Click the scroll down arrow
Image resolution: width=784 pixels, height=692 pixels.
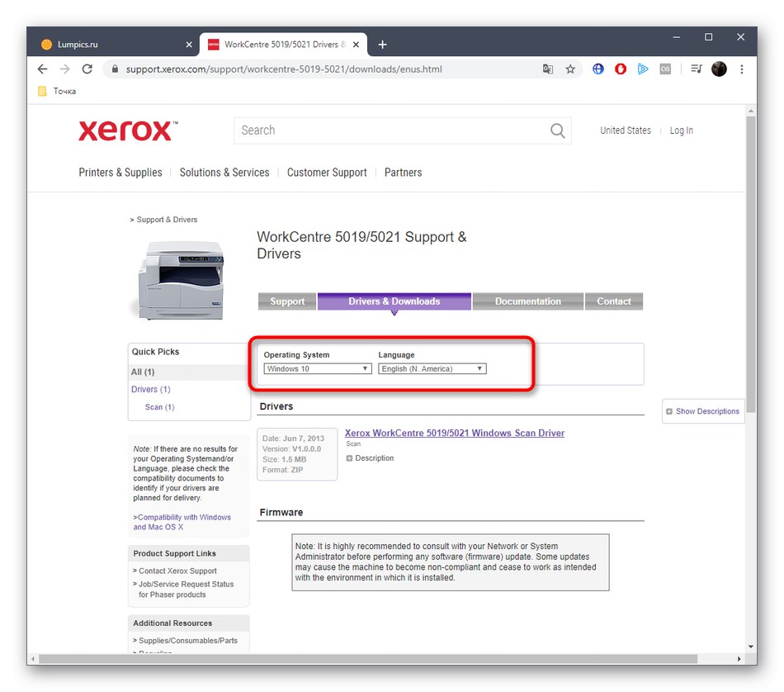point(750,647)
